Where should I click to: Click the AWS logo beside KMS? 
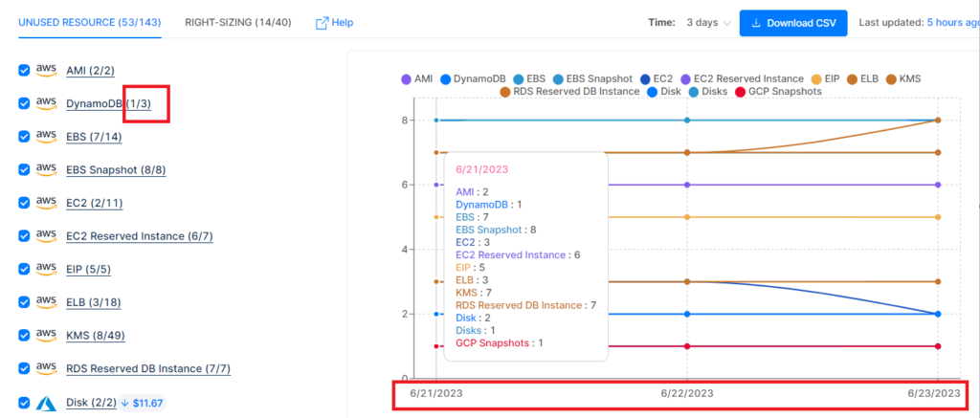(x=46, y=335)
